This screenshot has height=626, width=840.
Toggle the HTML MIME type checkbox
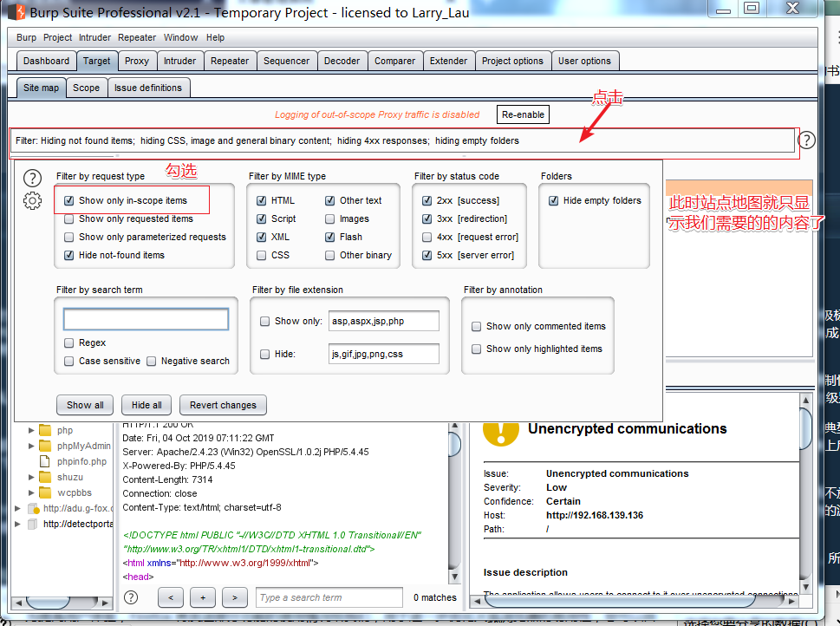click(262, 200)
